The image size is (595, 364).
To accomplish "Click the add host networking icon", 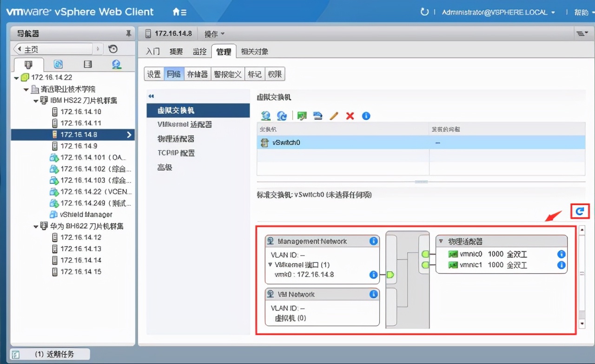I will click(x=265, y=116).
